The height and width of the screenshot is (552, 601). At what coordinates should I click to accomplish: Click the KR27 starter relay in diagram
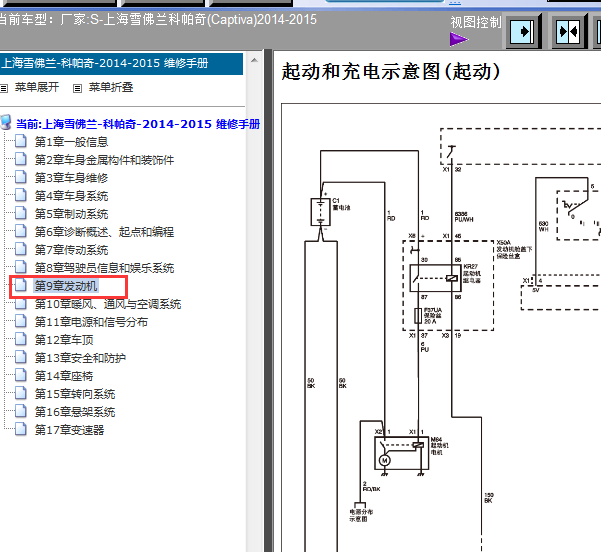pos(435,278)
